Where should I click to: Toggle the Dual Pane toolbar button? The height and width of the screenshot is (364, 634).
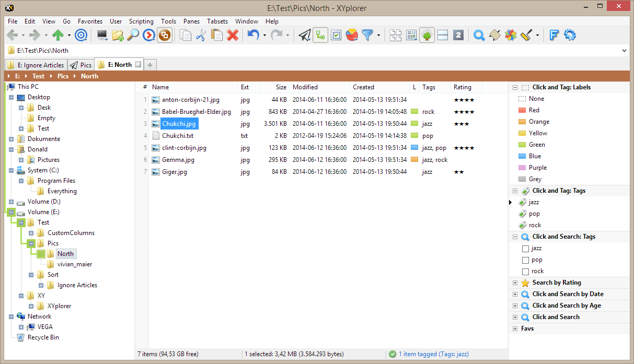point(443,35)
